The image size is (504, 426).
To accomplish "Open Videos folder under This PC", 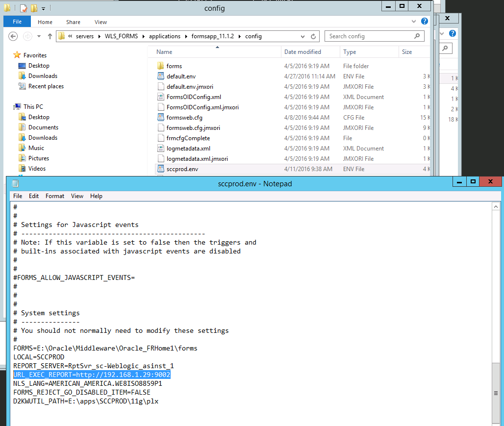I will pos(37,169).
